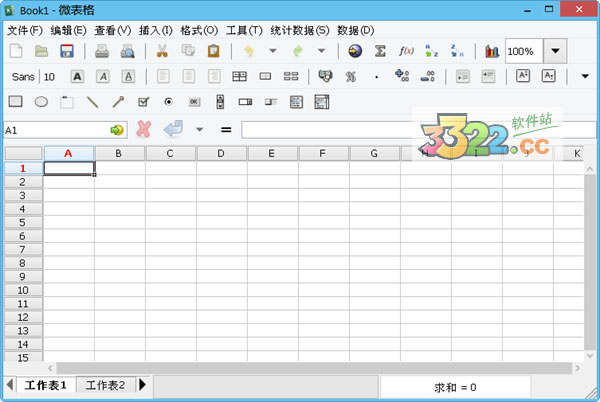Apply bold with the bold A icon

pyautogui.click(x=77, y=76)
